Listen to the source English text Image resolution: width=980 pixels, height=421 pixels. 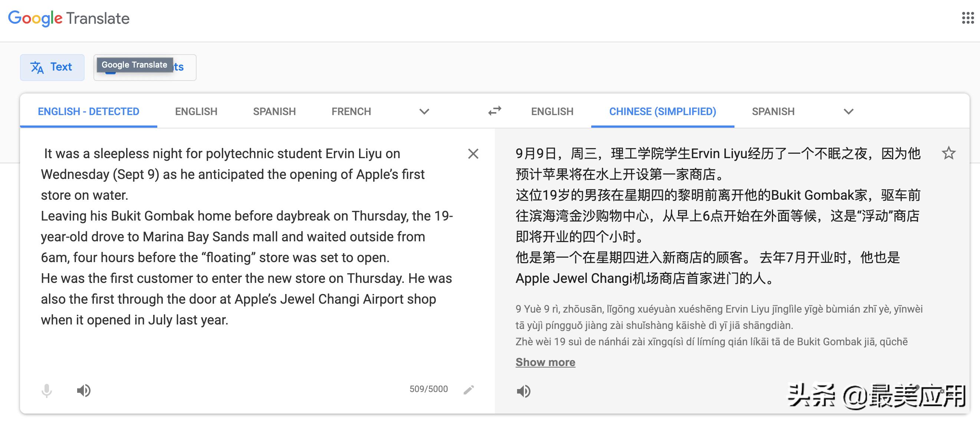coord(84,391)
